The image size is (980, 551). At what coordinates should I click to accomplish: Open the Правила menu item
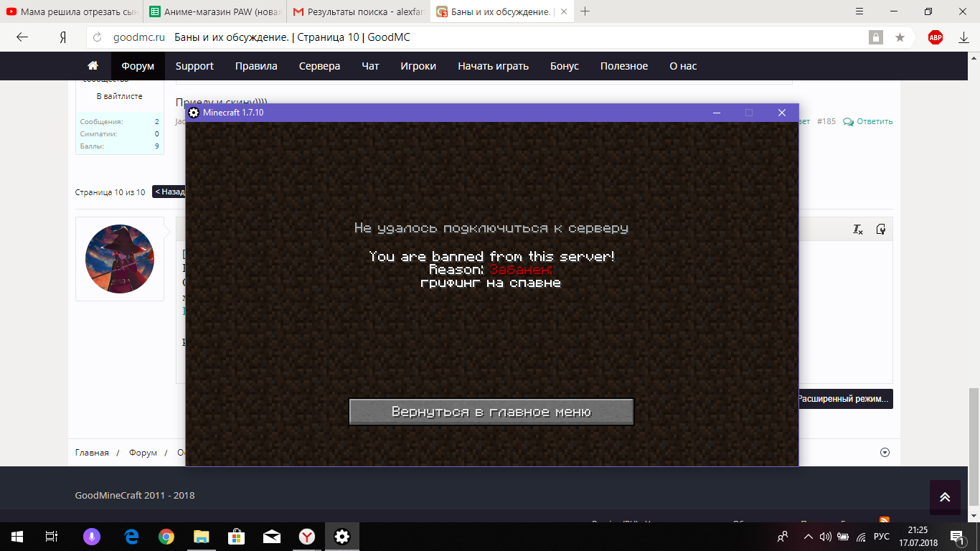click(x=256, y=66)
